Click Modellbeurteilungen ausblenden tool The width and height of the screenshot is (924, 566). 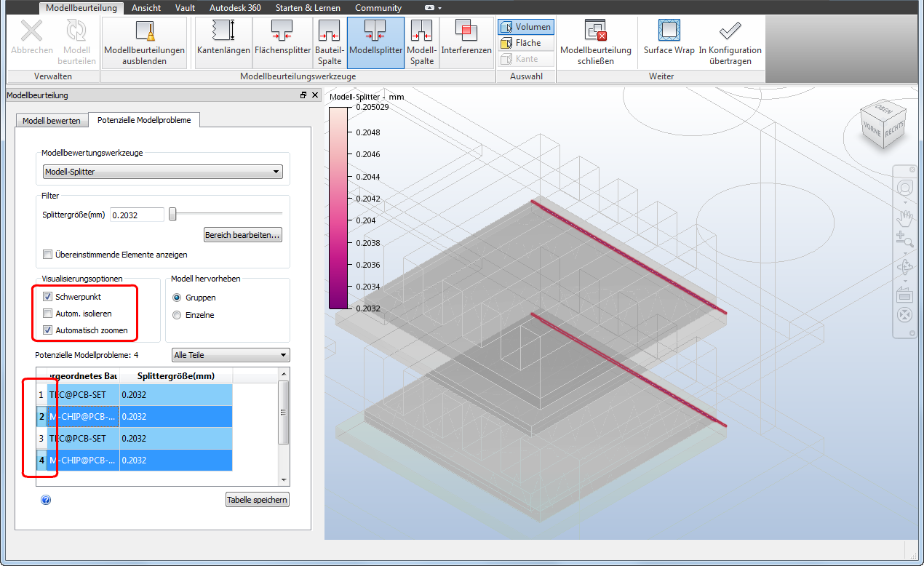145,42
